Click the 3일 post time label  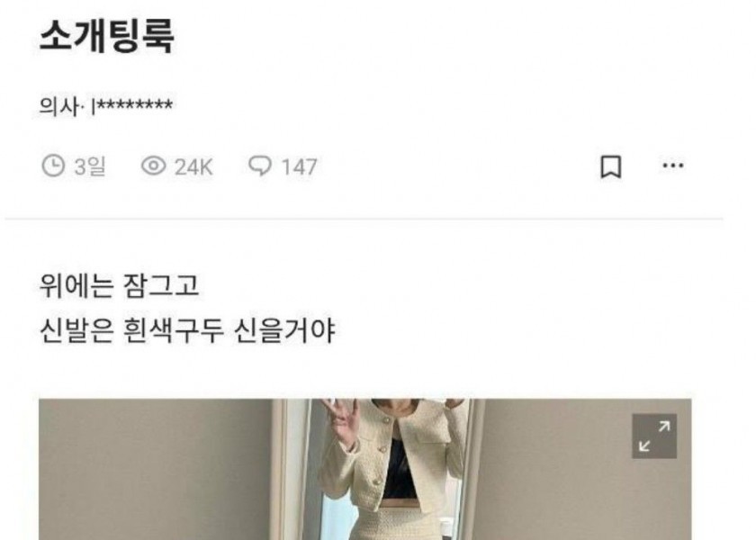pyautogui.click(x=90, y=166)
